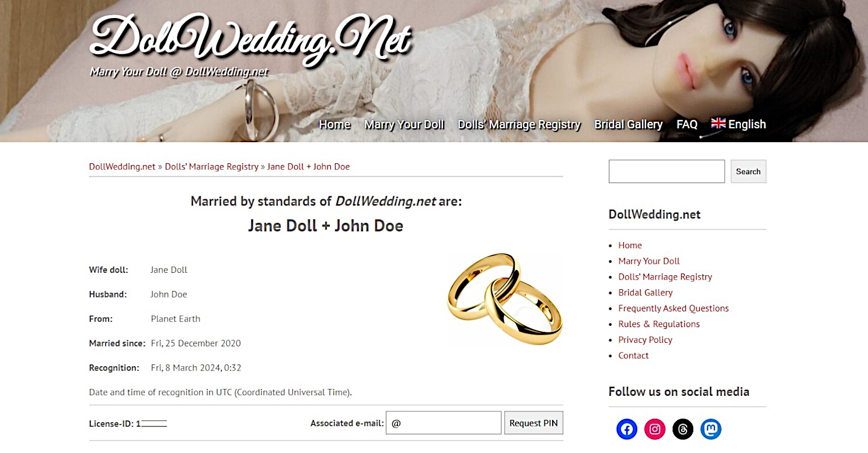
Task: Open FAQ in the top navigation
Action: [x=687, y=124]
